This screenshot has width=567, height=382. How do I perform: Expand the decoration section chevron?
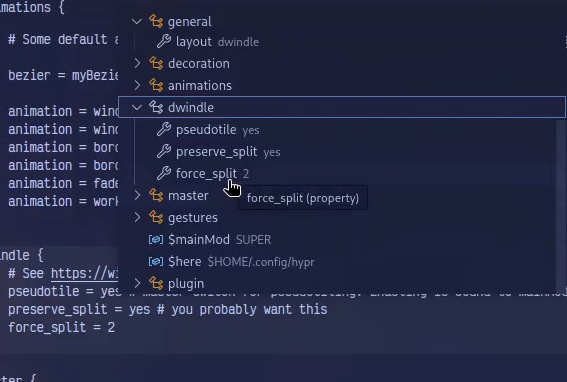coord(137,63)
